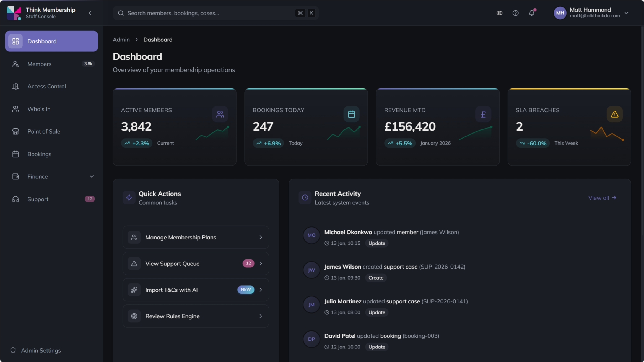Open View Support Queue
This screenshot has width=644, height=362.
click(196, 264)
